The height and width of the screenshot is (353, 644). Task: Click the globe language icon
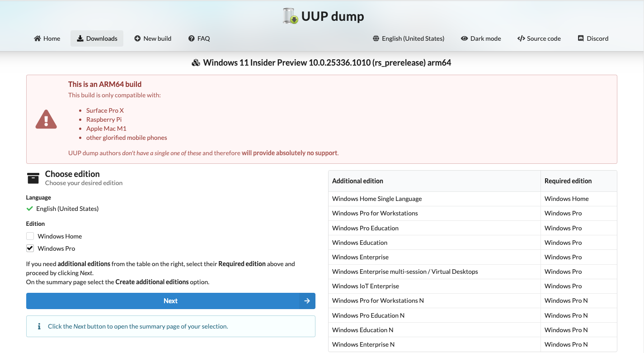pyautogui.click(x=376, y=38)
